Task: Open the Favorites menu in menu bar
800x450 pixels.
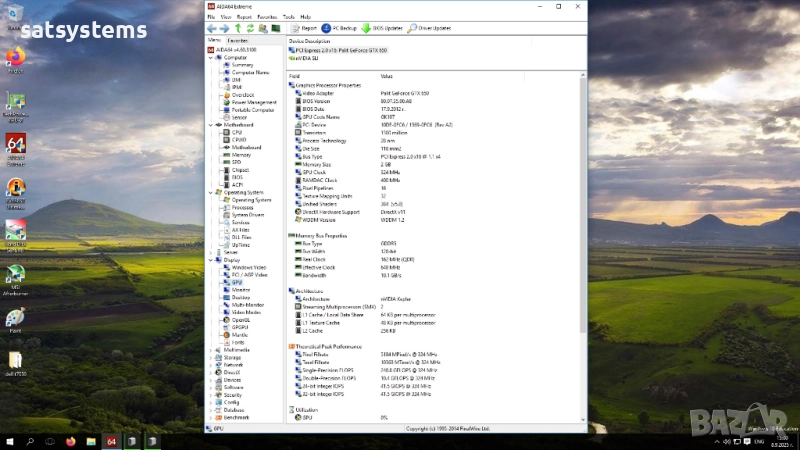Action: 267,17
